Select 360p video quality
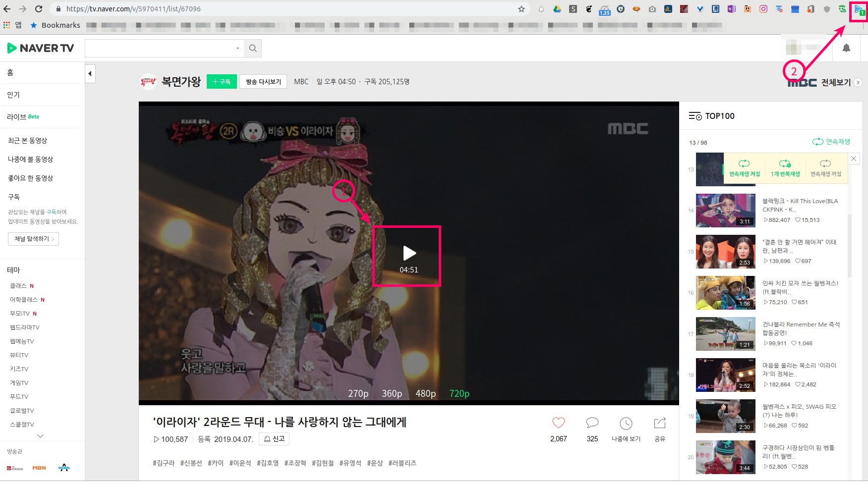The height and width of the screenshot is (484, 868). (x=392, y=393)
